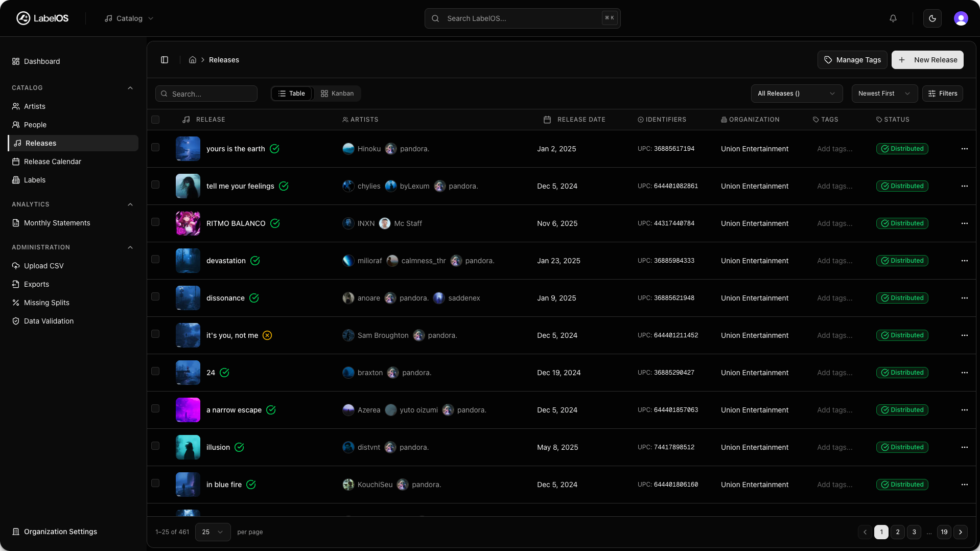980x551 pixels.
Task: Toggle dark mode with the moon icon
Action: tap(932, 18)
